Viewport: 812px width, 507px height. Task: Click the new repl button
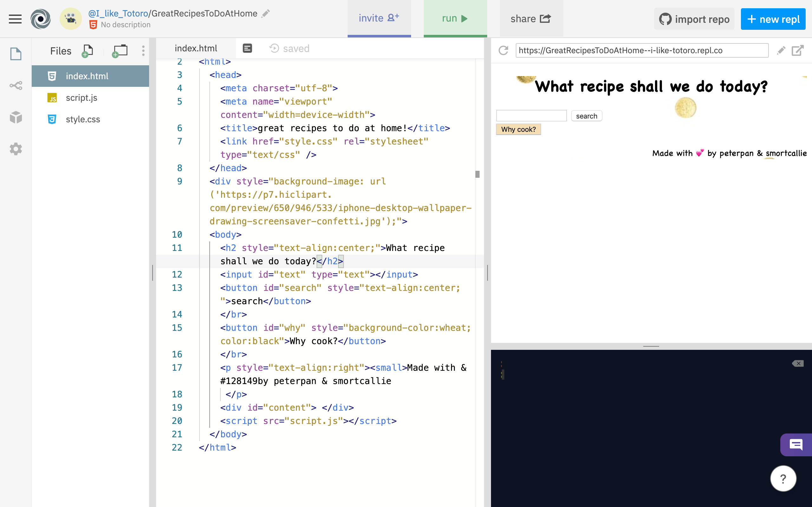coord(773,19)
